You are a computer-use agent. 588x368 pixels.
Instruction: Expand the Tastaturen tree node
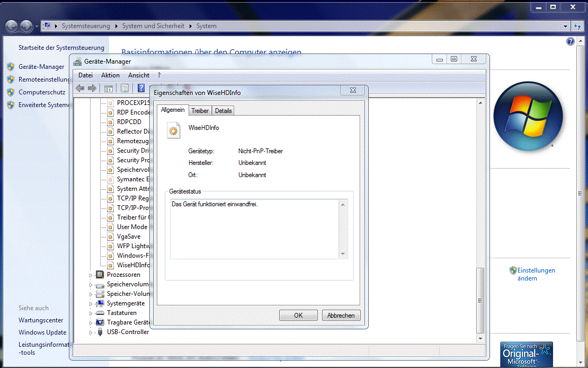(x=91, y=313)
